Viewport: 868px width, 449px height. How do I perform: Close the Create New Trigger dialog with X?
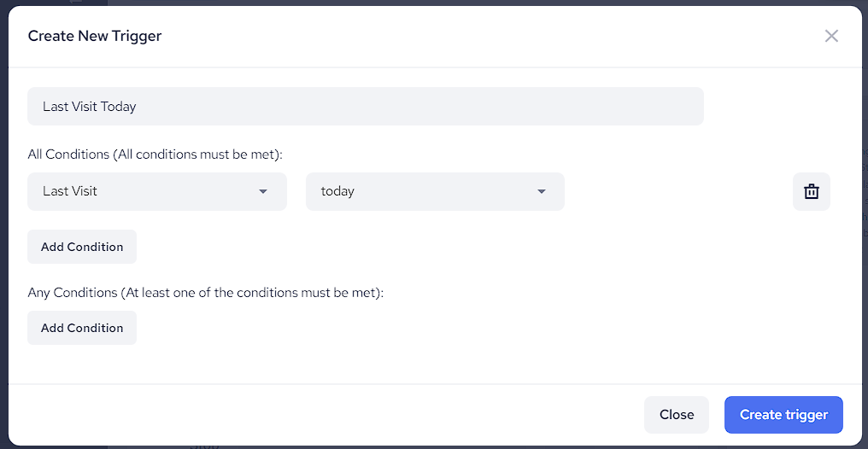point(831,36)
